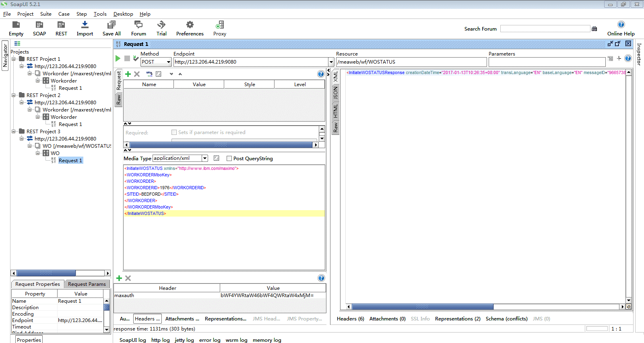Cancel the running request (stop square)
Screen dimensions: 644x343
[127, 58]
